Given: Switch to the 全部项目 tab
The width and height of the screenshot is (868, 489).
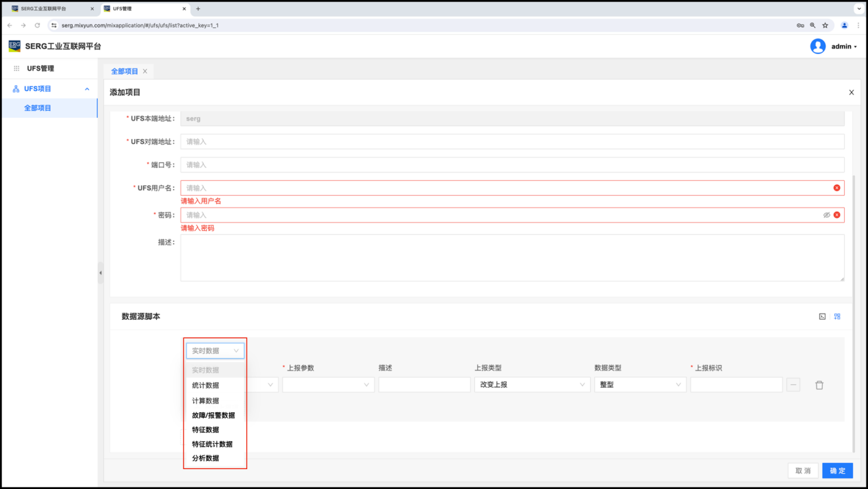Looking at the screenshot, I should (x=125, y=71).
